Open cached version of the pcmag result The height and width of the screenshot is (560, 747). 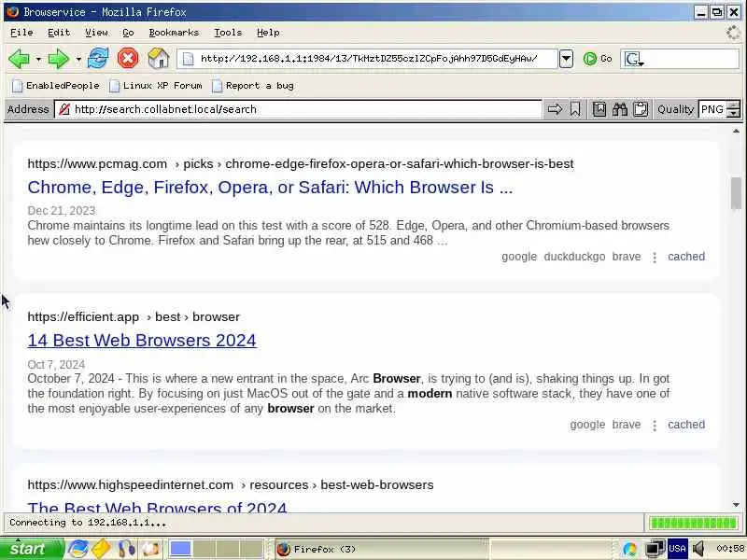pos(686,256)
